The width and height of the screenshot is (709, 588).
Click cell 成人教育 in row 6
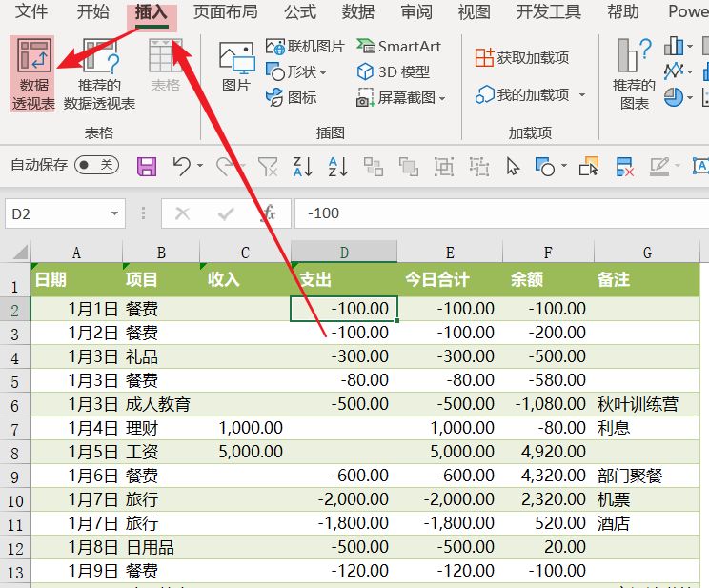click(x=160, y=404)
